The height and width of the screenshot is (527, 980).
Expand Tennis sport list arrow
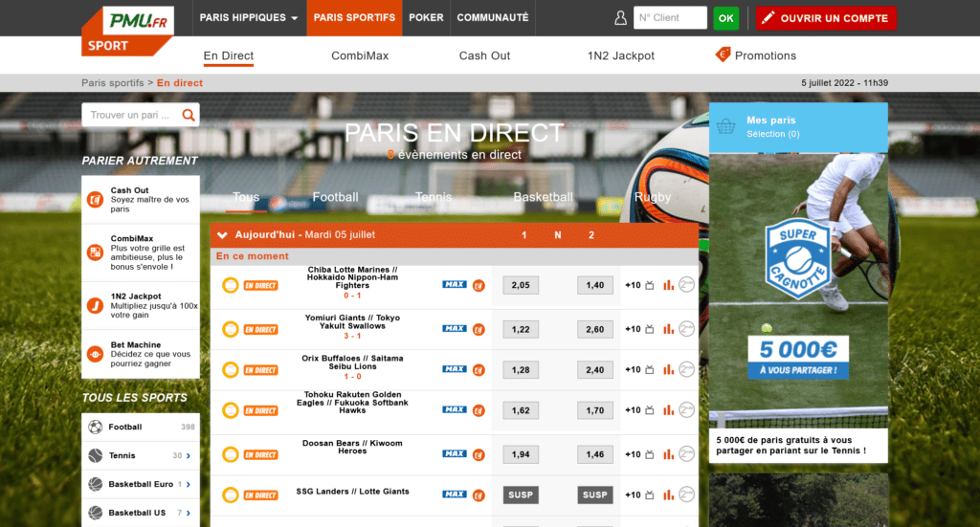pyautogui.click(x=189, y=456)
